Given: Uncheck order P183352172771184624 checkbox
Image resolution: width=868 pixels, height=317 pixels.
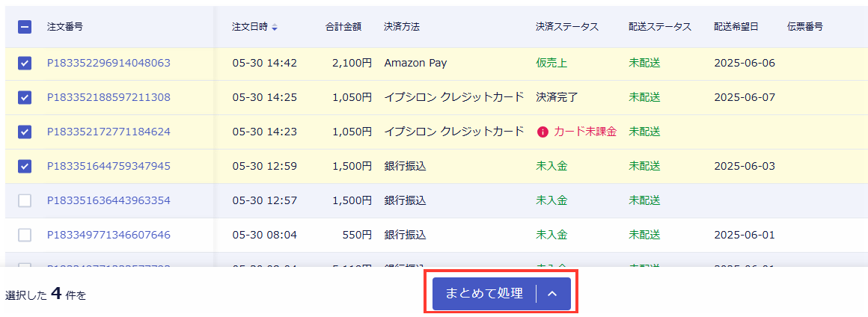Looking at the screenshot, I should coord(25,132).
